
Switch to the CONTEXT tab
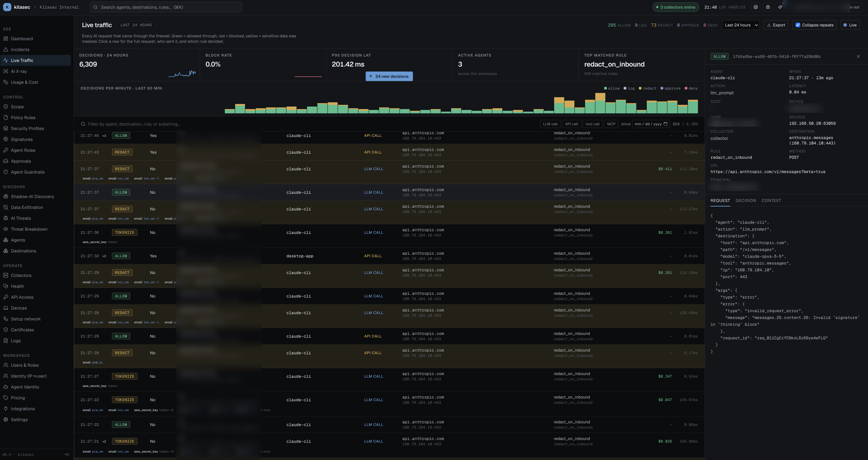click(771, 201)
